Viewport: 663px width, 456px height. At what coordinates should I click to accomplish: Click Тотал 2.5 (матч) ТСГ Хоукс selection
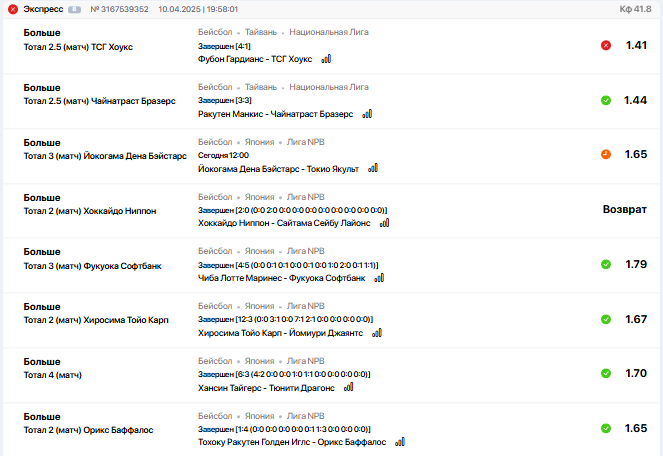click(x=78, y=47)
